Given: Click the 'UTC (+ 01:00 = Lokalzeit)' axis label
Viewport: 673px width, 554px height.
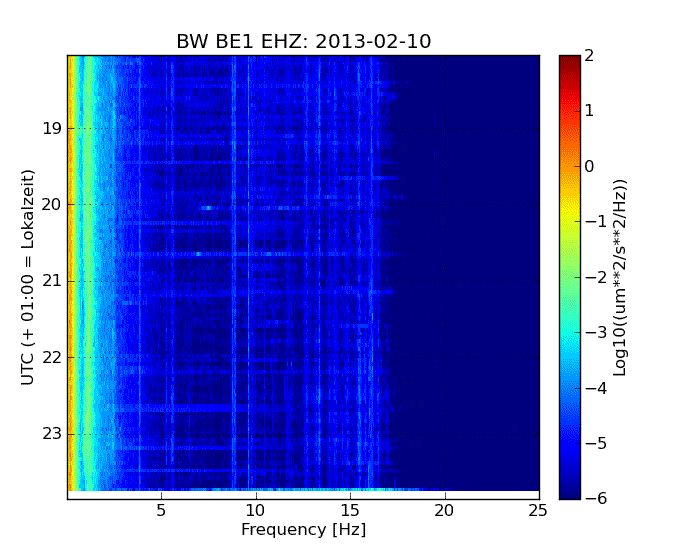Looking at the screenshot, I should (27, 277).
